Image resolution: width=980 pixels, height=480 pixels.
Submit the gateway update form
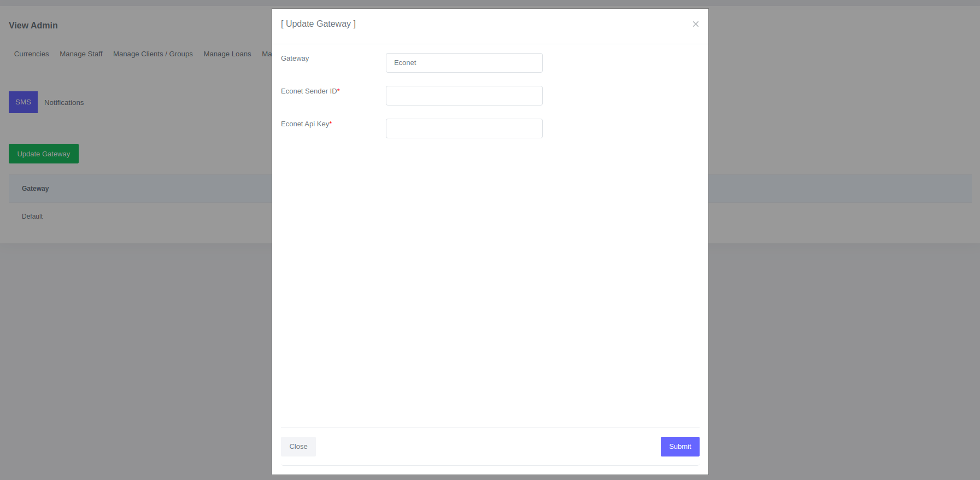(x=679, y=447)
